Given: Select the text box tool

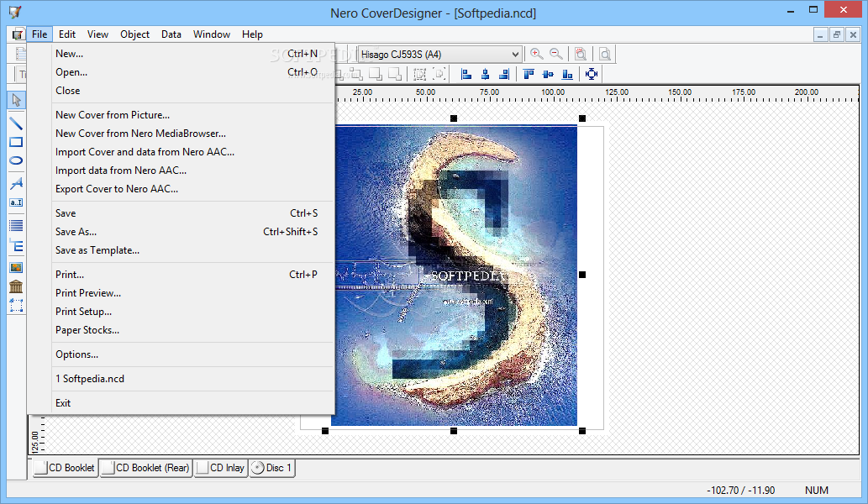Looking at the screenshot, I should pos(16,202).
